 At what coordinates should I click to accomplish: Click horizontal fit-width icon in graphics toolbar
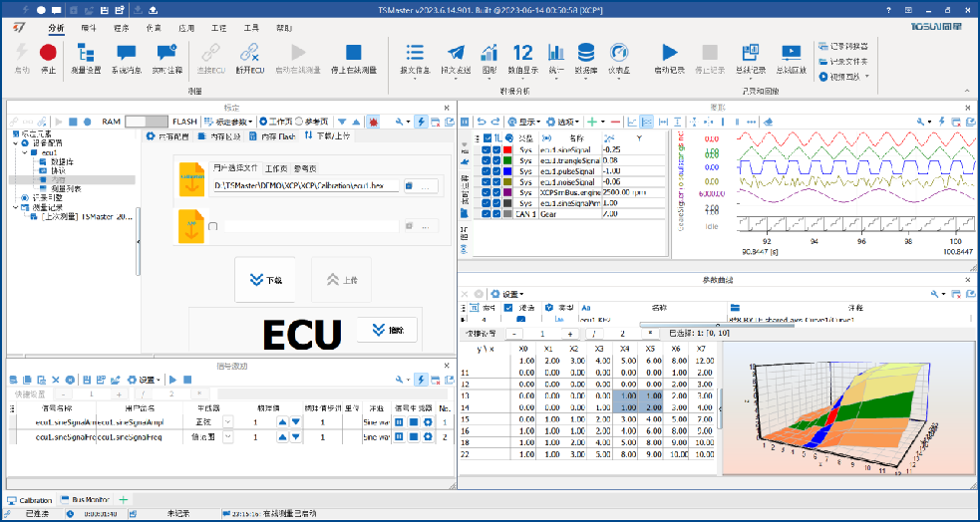pyautogui.click(x=663, y=122)
